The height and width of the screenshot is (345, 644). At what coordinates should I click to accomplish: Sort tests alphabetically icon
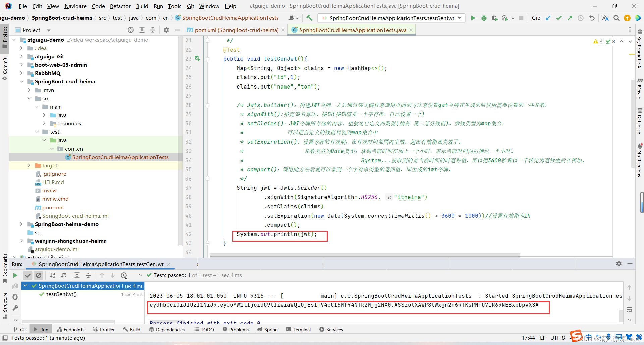[x=52, y=275]
